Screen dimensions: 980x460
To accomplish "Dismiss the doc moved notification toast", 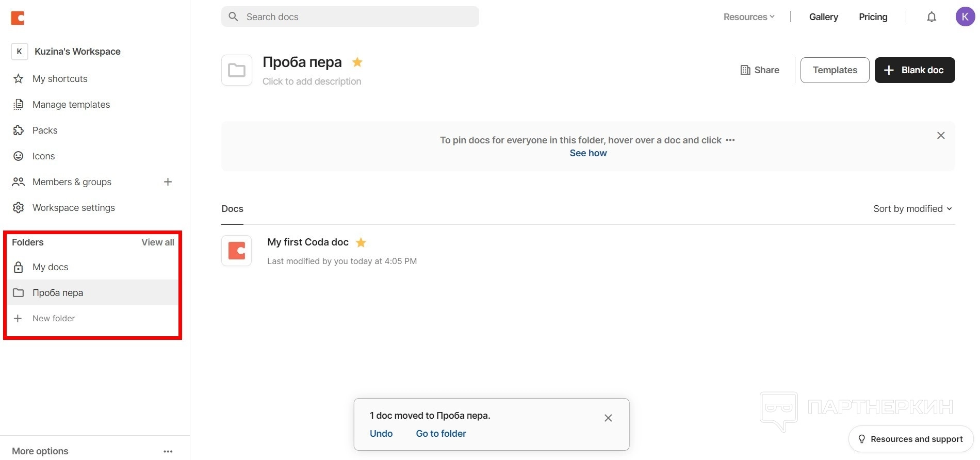I will point(608,418).
